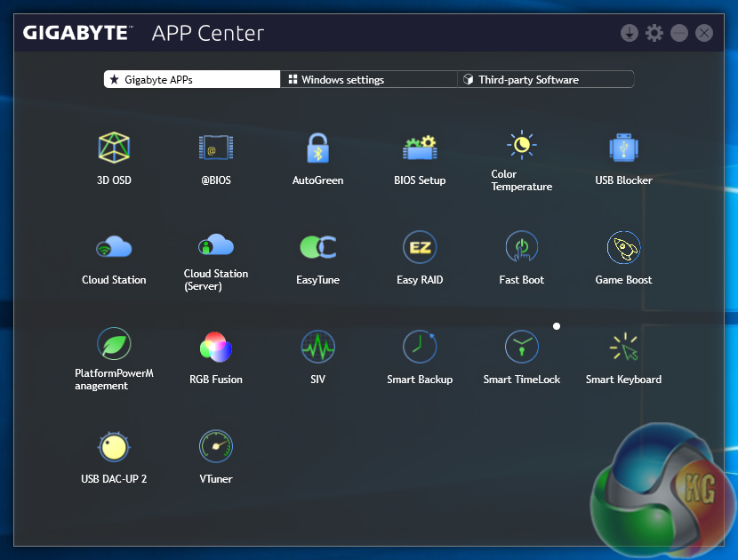Switch to Windows settings tab
The width and height of the screenshot is (738, 560).
click(368, 80)
